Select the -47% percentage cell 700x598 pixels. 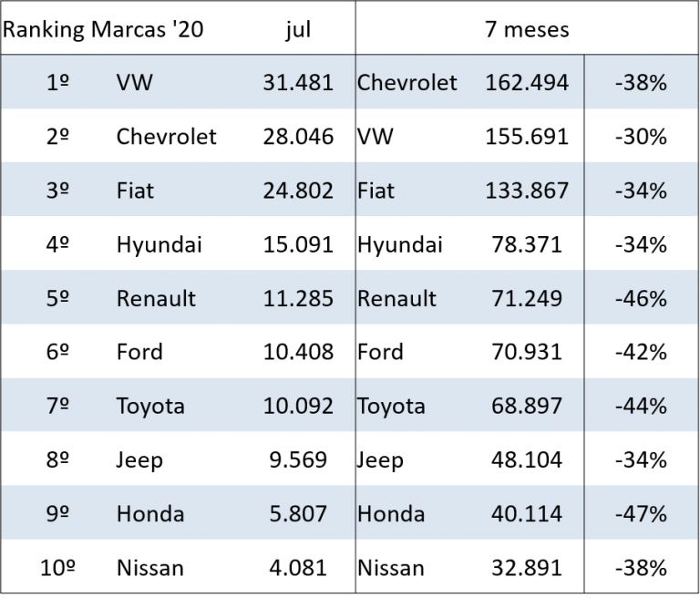(641, 513)
